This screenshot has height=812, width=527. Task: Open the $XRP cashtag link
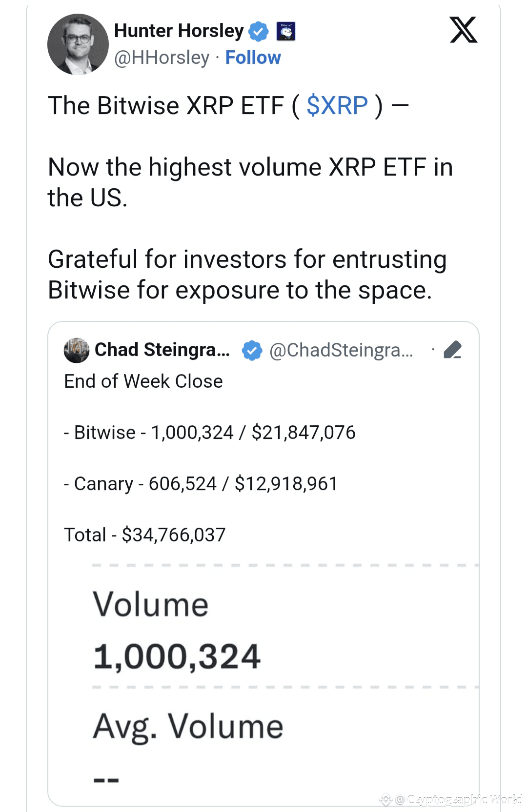pos(337,105)
